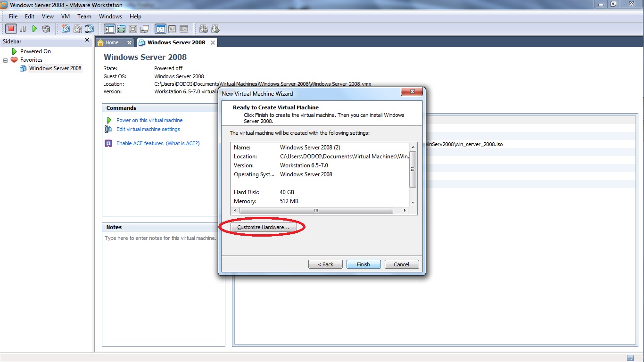Open the Edit menu

[30, 16]
